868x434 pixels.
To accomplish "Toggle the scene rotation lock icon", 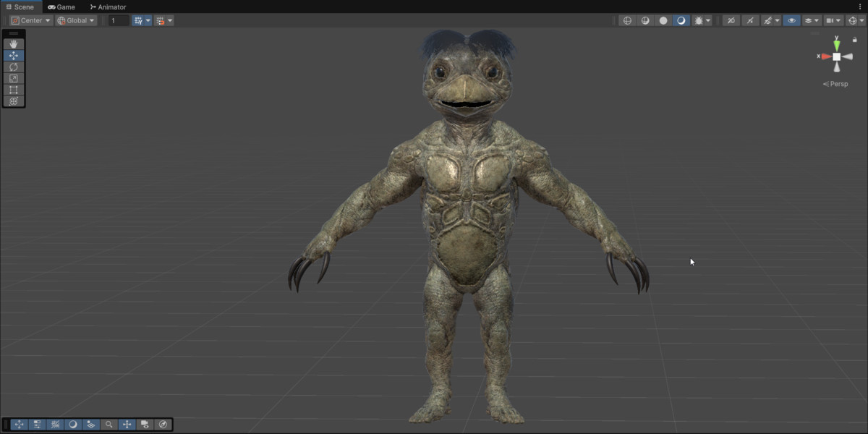I will (855, 40).
